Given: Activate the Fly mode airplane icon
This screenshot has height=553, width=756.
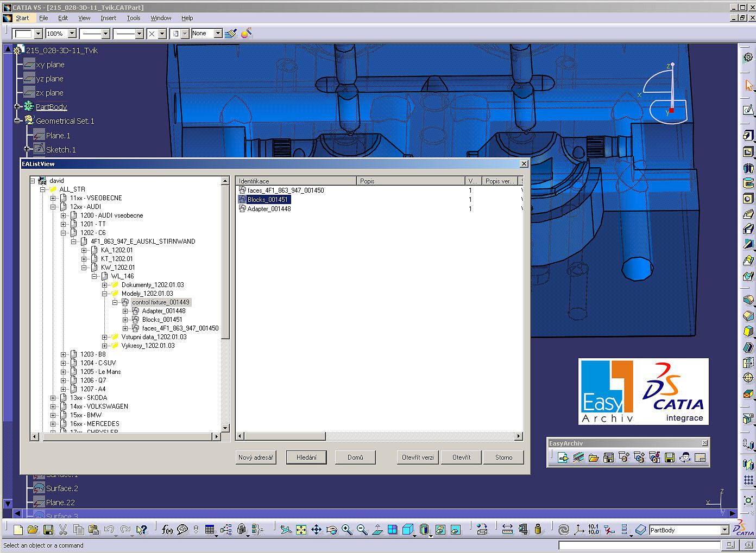Looking at the screenshot, I should [286, 530].
